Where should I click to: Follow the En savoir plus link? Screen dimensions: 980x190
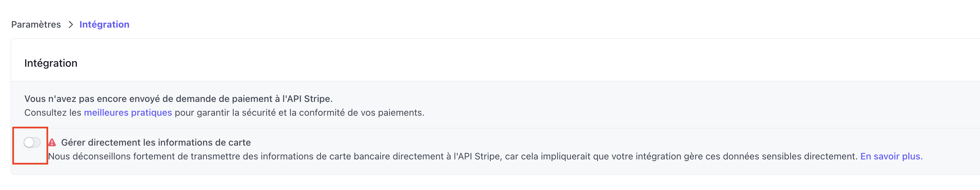pyautogui.click(x=891, y=156)
